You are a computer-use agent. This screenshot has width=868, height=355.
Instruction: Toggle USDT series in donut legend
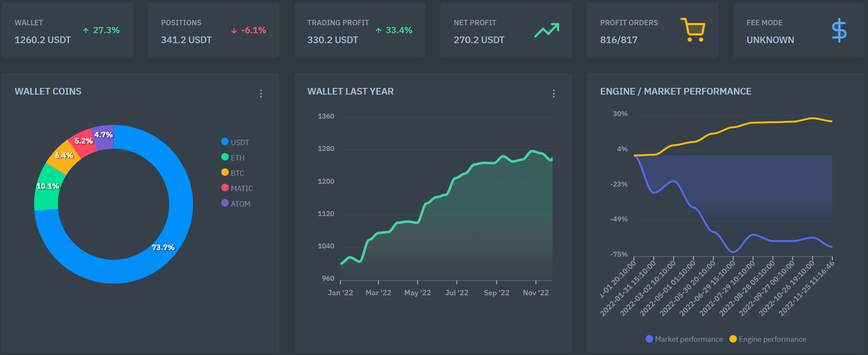click(x=235, y=142)
